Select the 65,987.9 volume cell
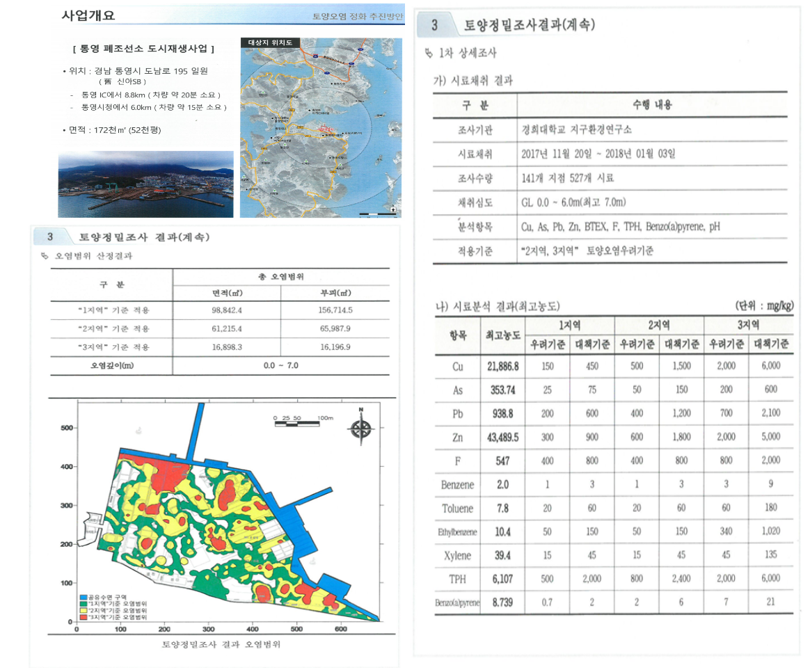The height and width of the screenshot is (672, 810). (x=335, y=329)
